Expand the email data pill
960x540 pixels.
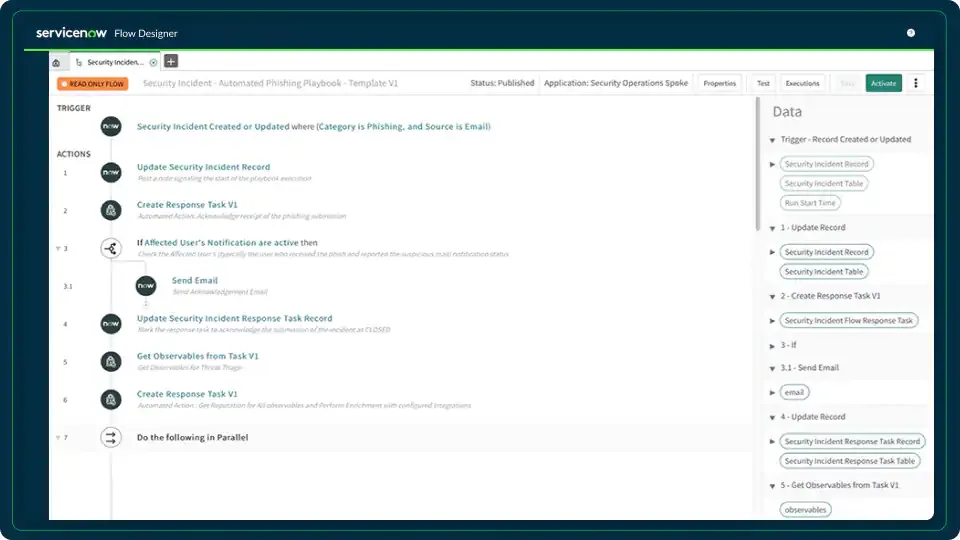(772, 392)
